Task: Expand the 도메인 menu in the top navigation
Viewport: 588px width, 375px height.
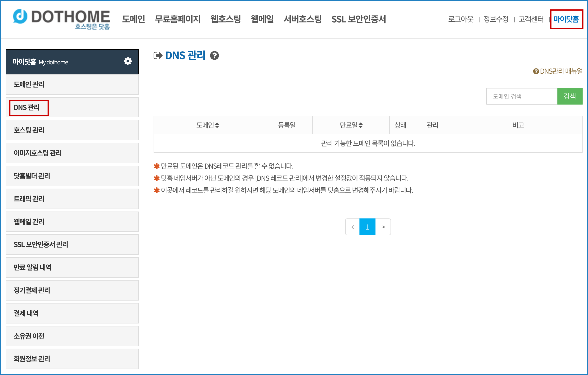Action: [x=133, y=19]
